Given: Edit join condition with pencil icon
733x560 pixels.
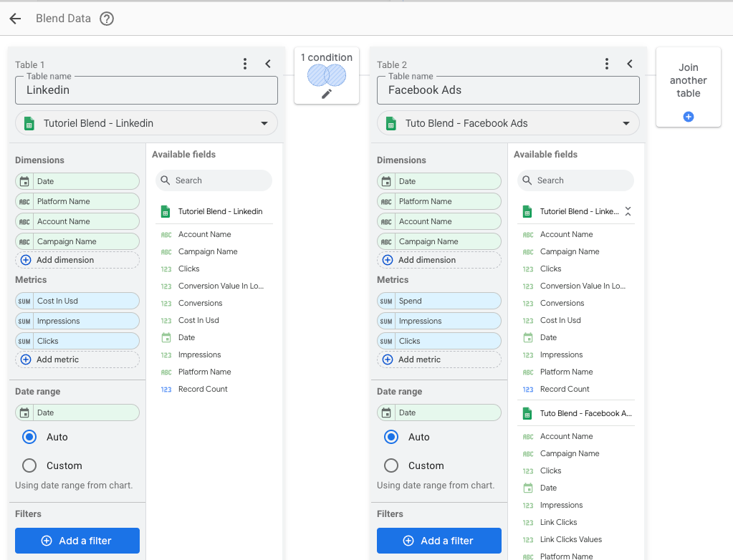Looking at the screenshot, I should (327, 94).
